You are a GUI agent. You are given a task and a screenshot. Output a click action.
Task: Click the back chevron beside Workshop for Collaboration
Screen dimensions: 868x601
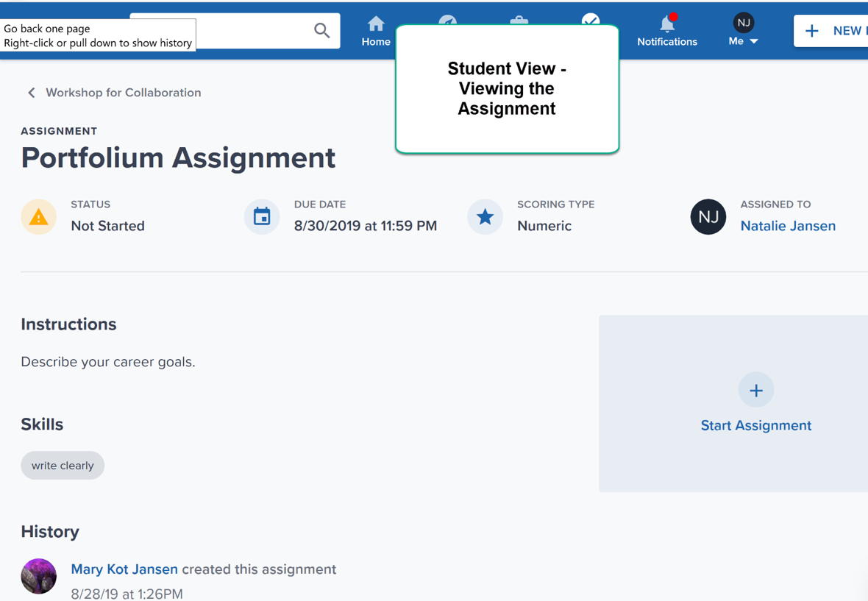coord(32,93)
